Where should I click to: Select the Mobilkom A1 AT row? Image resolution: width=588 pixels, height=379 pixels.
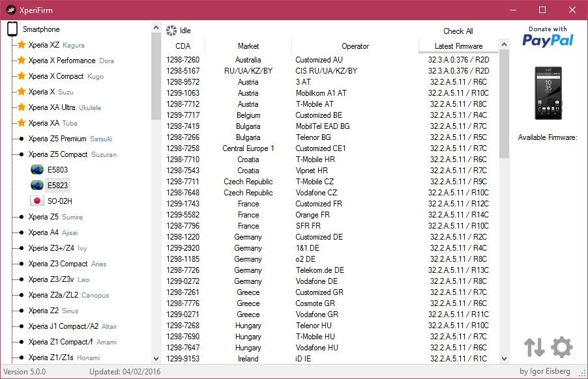(330, 93)
